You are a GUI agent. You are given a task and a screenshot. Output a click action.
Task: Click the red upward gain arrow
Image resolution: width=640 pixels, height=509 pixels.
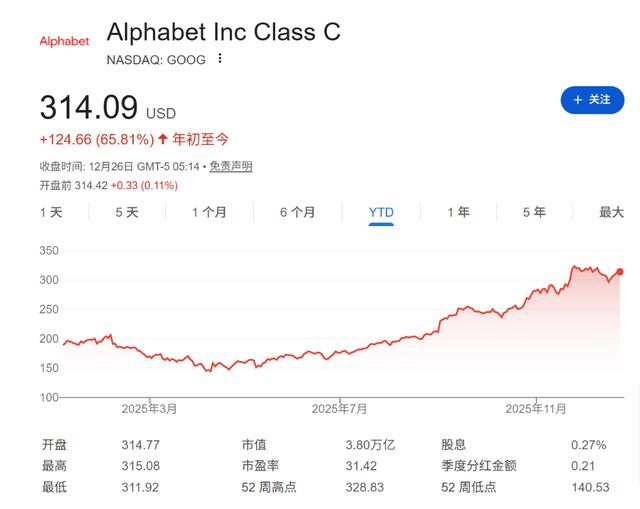click(163, 139)
